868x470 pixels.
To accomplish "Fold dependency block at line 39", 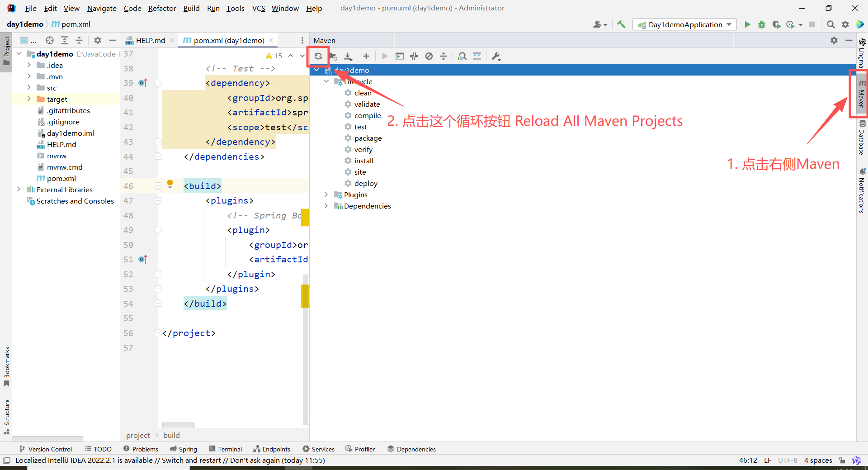I will click(158, 83).
